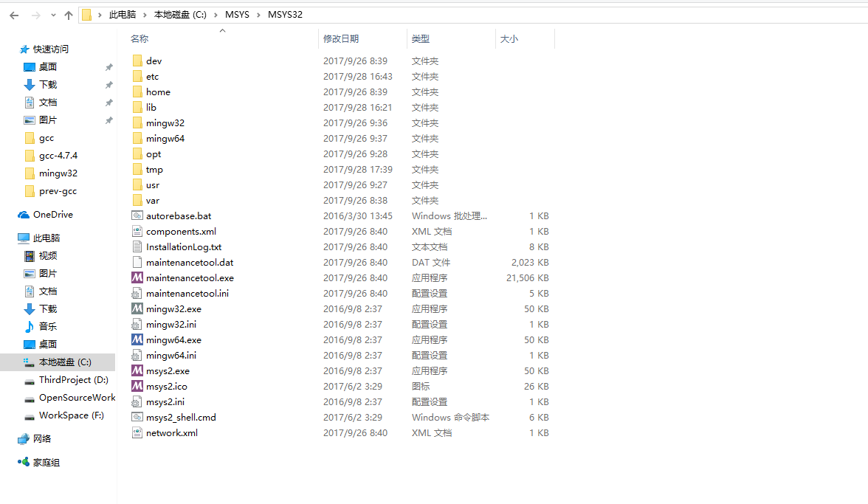The image size is (868, 504).
Task: Sort by 大小 column header
Action: pos(509,38)
